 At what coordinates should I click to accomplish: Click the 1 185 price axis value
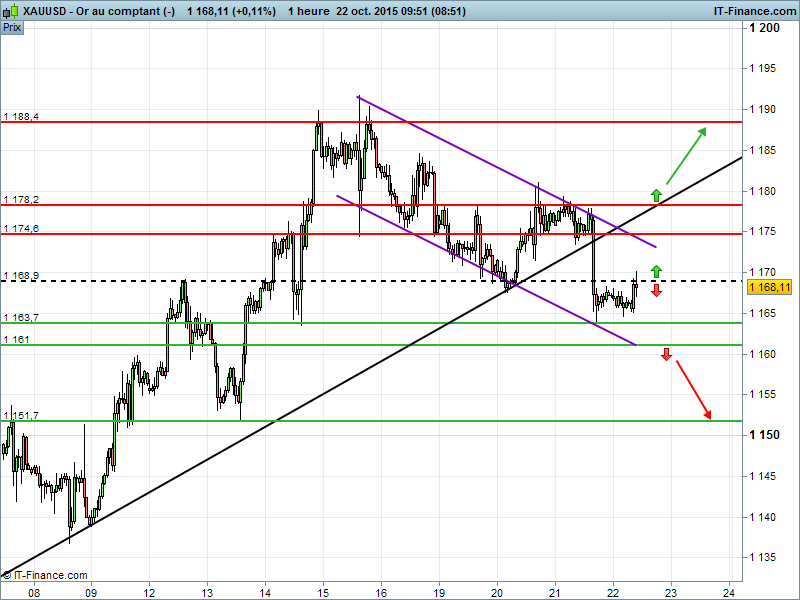(762, 150)
